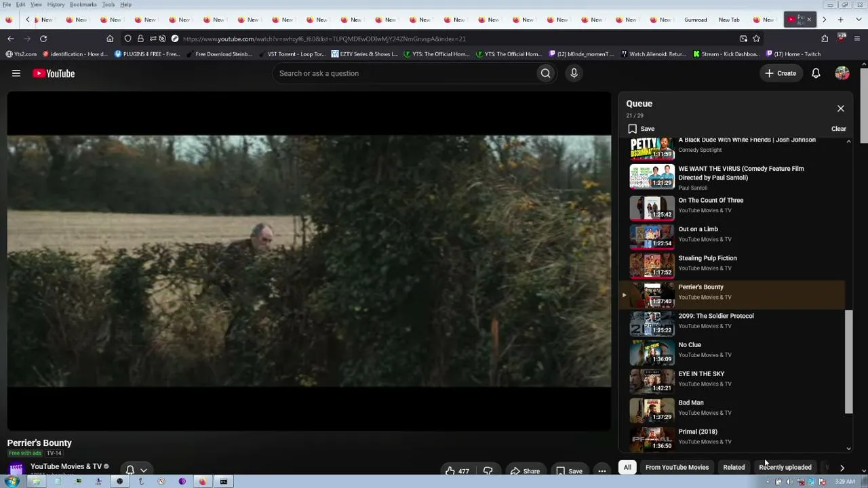Screen dimensions: 868x488
Task: Click the tab strip left scroll arrow
Action: 27,20
